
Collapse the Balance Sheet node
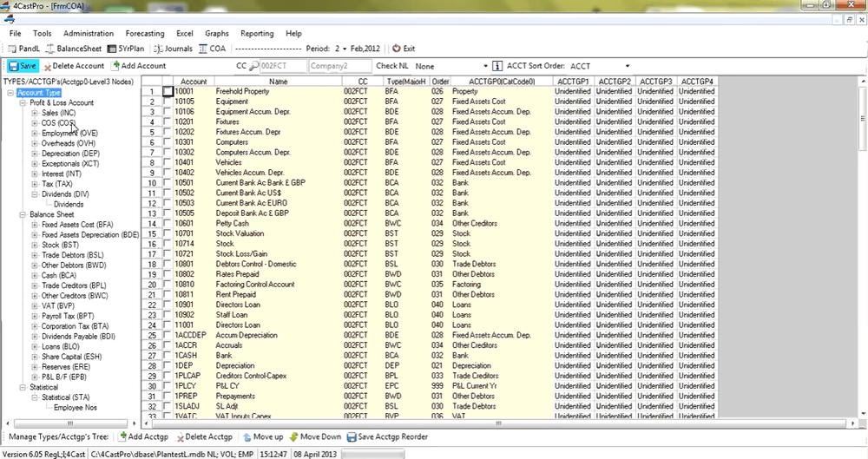(23, 215)
